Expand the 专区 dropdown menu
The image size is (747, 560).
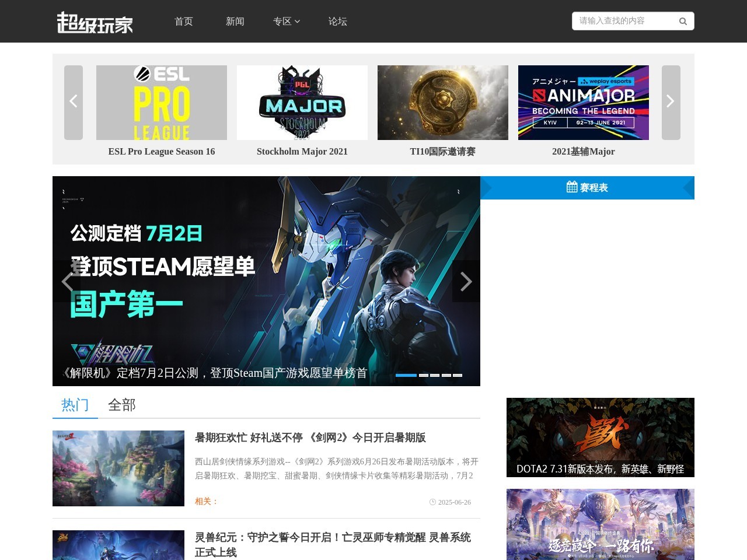click(x=287, y=21)
